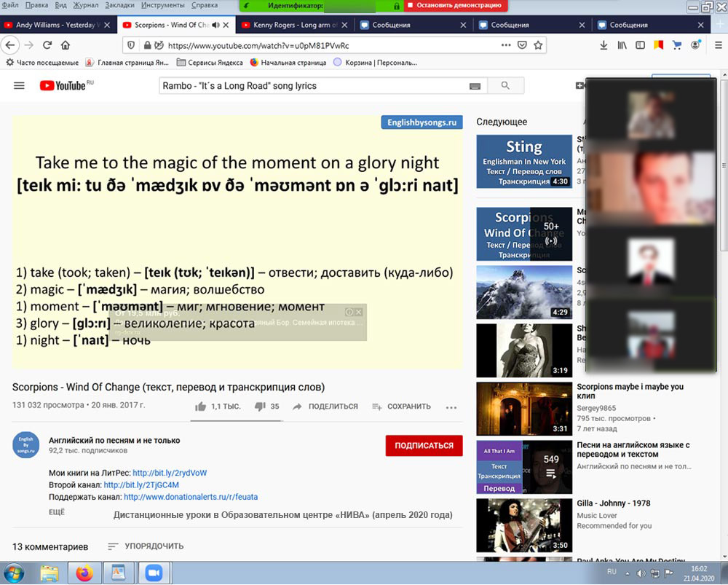Open the Файл menu
Image resolution: width=728 pixels, height=585 pixels.
coord(10,5)
